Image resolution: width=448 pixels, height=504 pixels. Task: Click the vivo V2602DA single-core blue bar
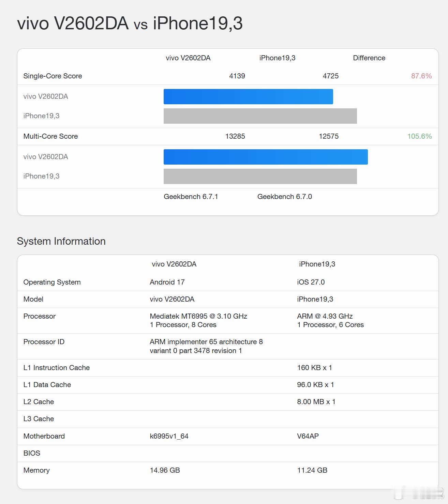(x=248, y=96)
